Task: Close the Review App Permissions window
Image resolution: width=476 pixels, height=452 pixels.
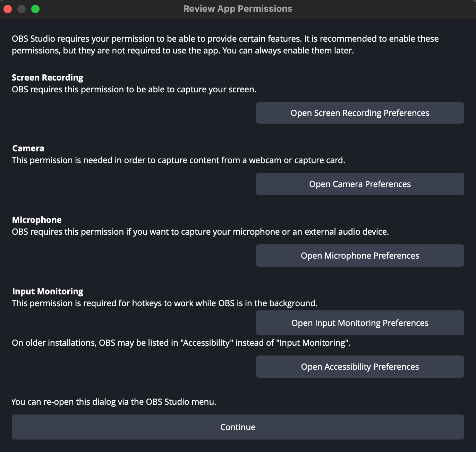Action: [8, 9]
